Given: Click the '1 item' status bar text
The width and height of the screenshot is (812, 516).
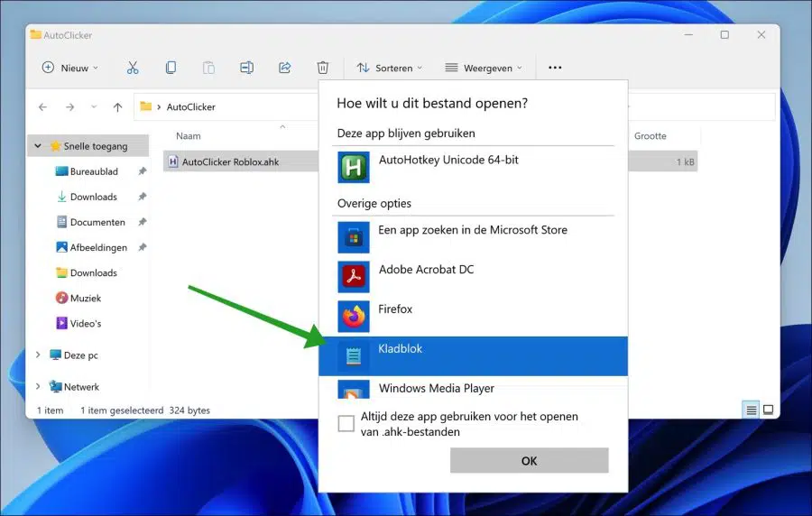Looking at the screenshot, I should [x=50, y=410].
